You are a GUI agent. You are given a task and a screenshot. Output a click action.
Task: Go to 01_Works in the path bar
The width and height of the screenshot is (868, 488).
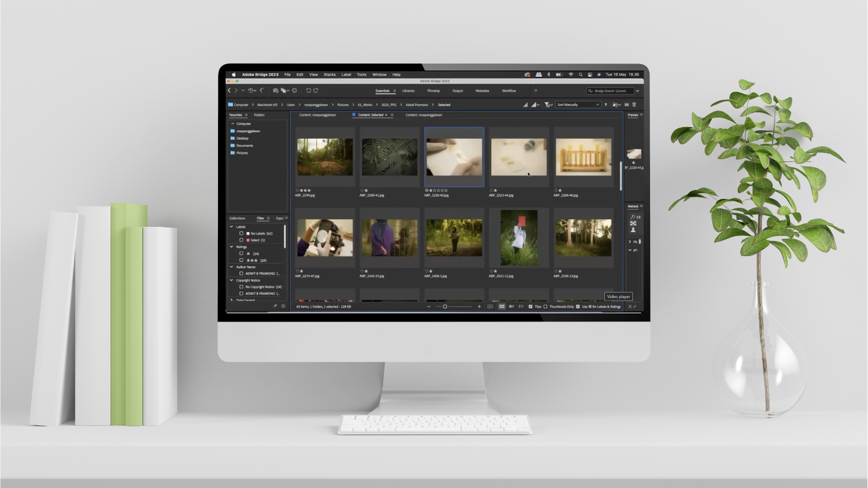coord(365,105)
